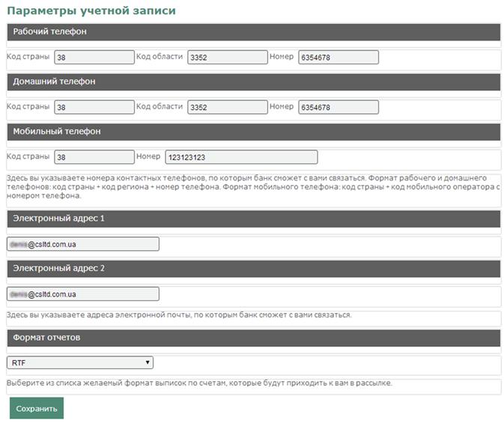Focus work phone Код области field

228,57
